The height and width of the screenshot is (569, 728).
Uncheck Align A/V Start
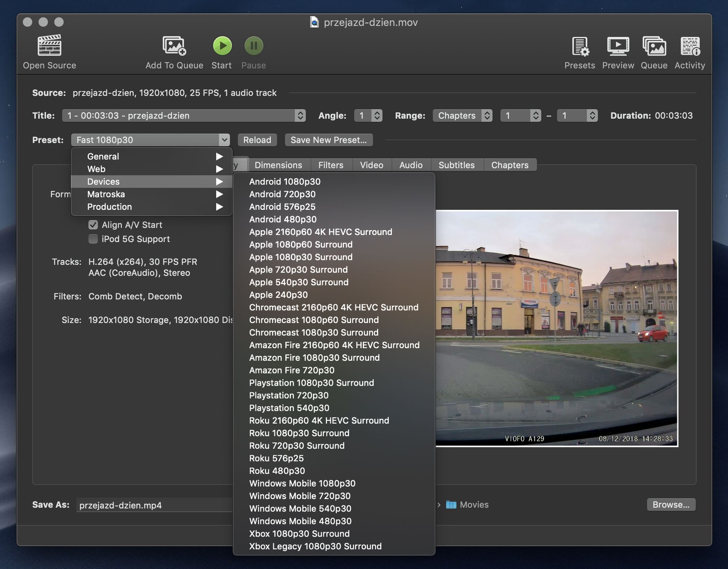[x=92, y=224]
